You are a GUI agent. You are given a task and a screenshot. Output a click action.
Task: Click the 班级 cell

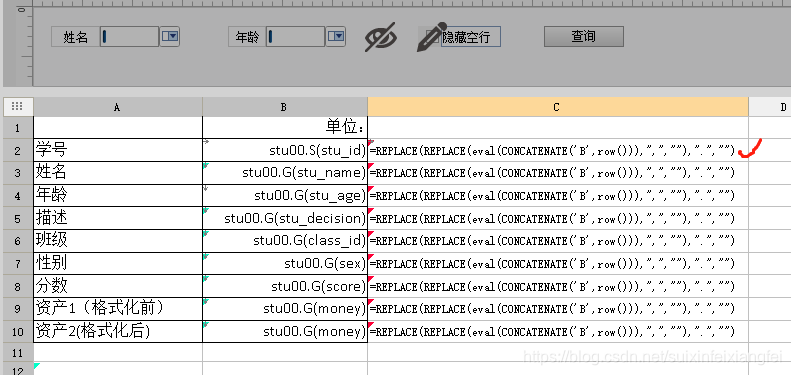[118, 241]
